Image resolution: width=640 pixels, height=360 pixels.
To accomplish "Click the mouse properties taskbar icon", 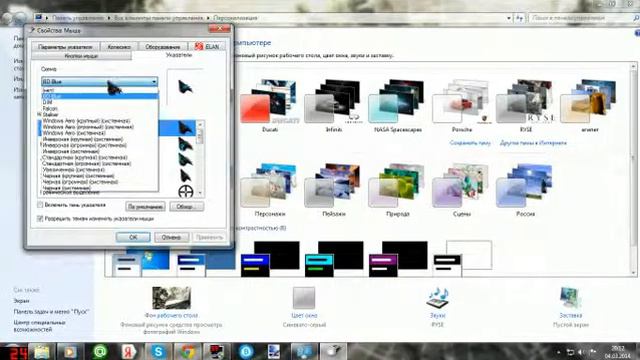I will (333, 351).
